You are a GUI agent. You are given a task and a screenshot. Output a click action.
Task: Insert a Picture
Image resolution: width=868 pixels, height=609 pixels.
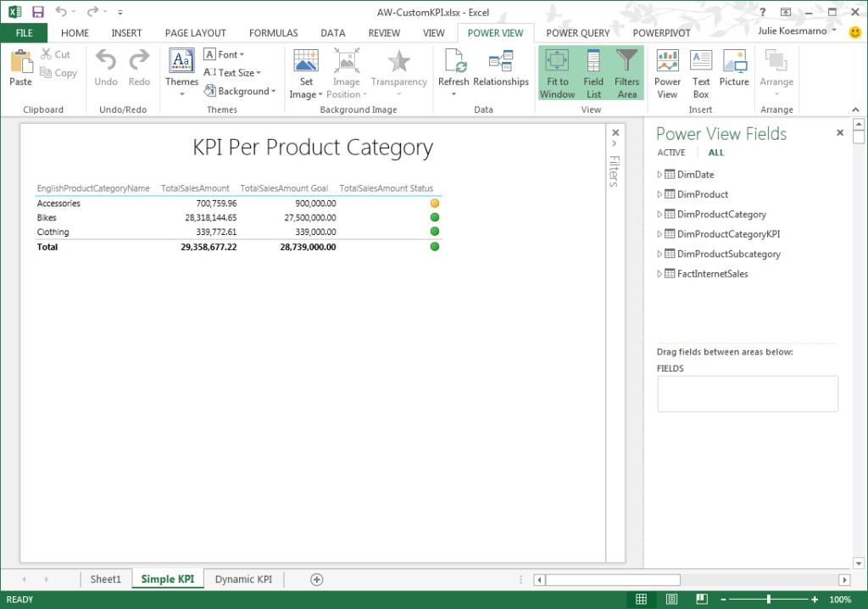(734, 68)
